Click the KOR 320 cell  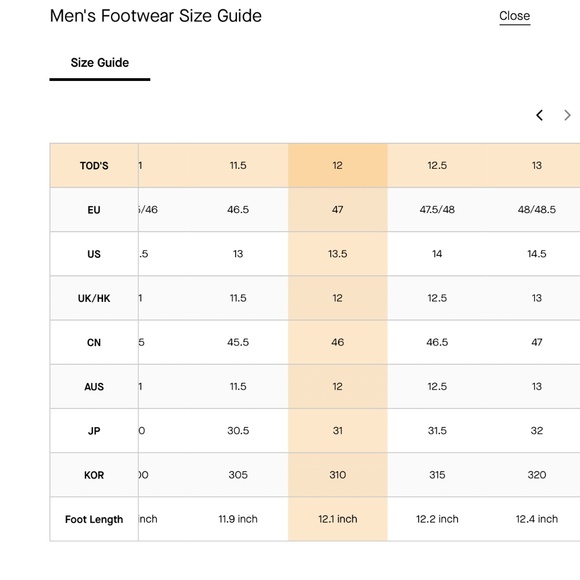[537, 475]
